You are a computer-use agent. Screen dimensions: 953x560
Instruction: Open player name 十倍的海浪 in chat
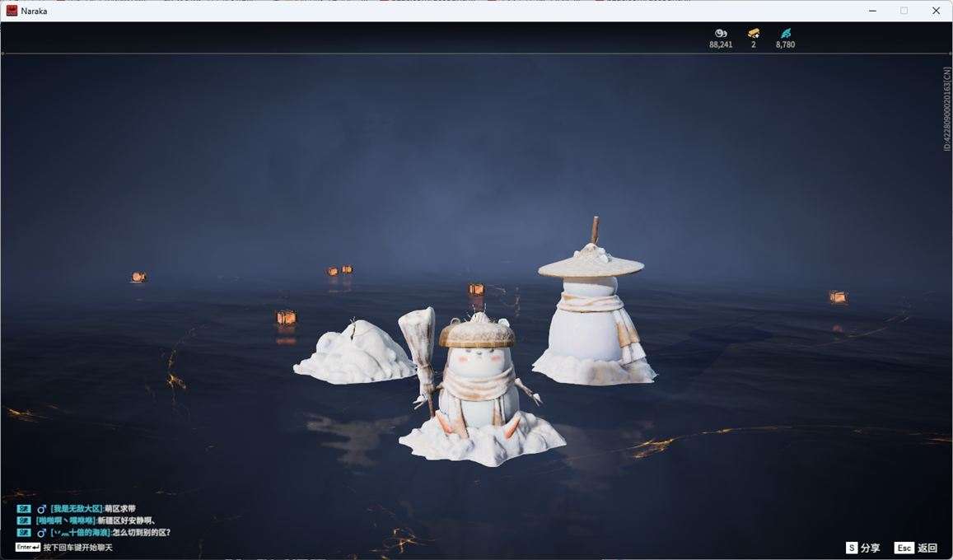[81, 533]
